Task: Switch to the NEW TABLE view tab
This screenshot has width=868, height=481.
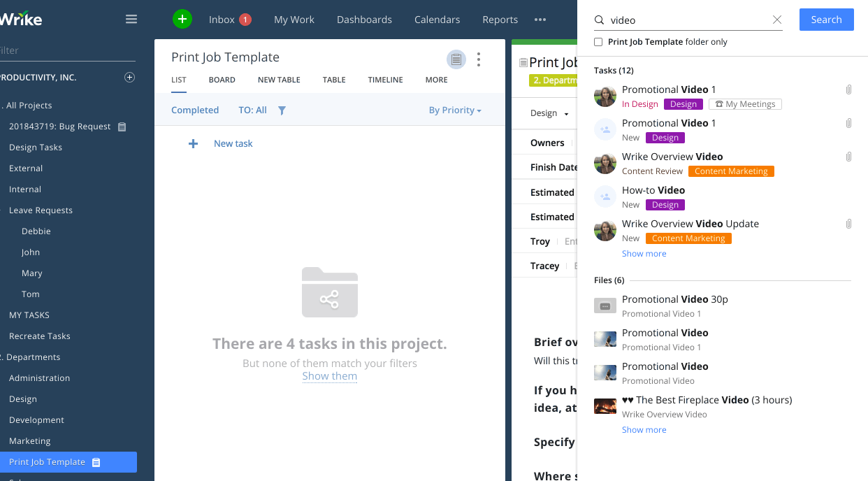Action: click(279, 80)
